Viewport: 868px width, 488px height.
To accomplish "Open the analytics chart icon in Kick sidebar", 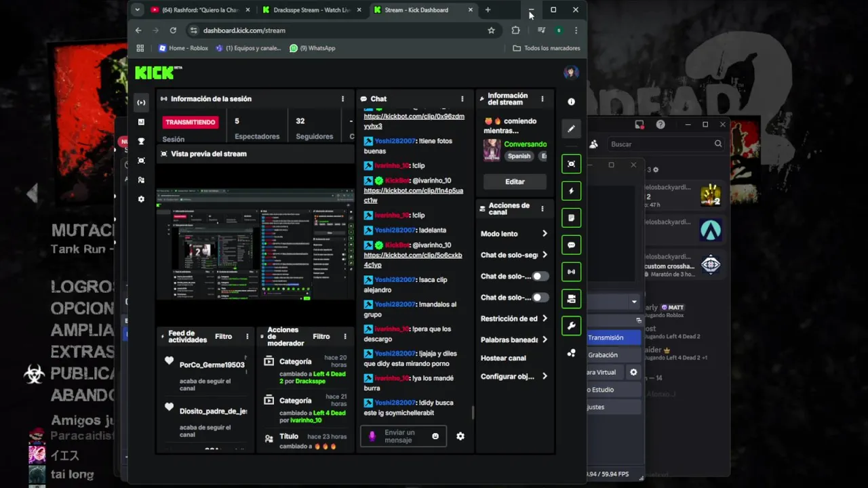I will click(141, 122).
